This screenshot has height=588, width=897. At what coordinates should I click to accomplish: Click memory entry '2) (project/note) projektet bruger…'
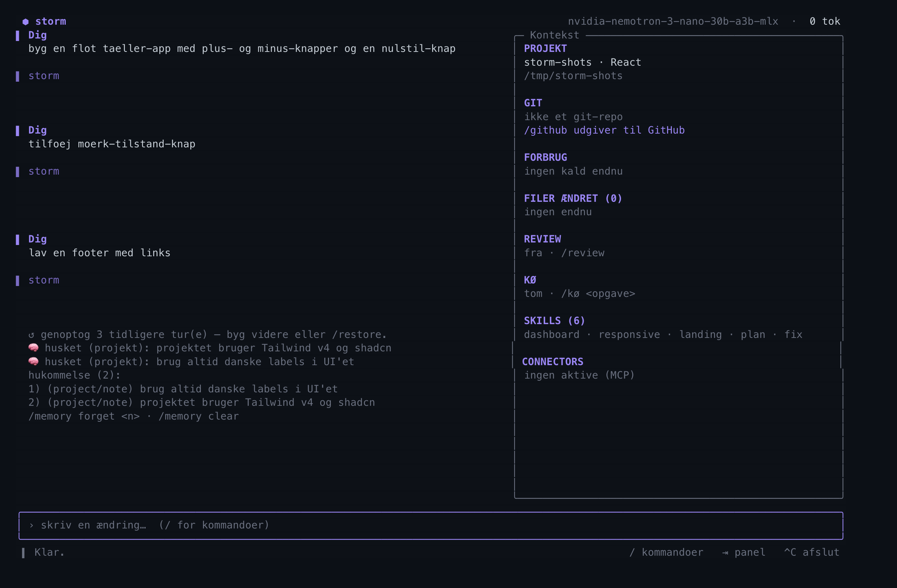point(202,402)
